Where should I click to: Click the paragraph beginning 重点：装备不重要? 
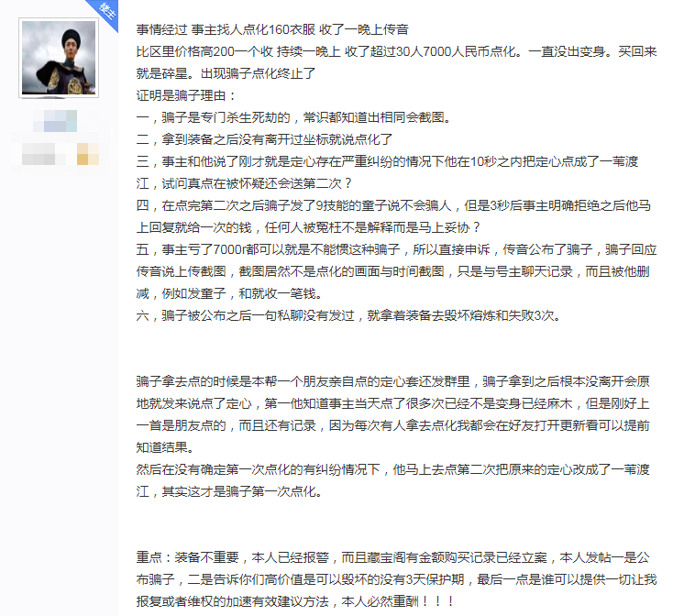tap(396, 579)
